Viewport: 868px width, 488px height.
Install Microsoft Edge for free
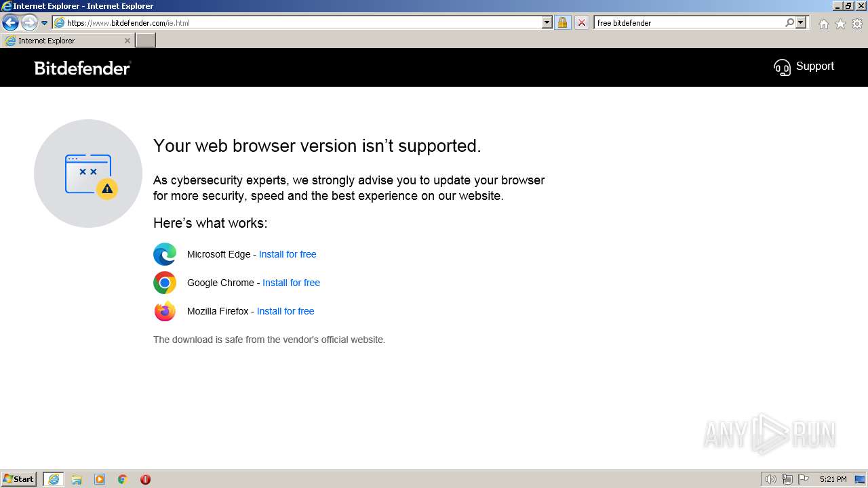[x=288, y=254]
